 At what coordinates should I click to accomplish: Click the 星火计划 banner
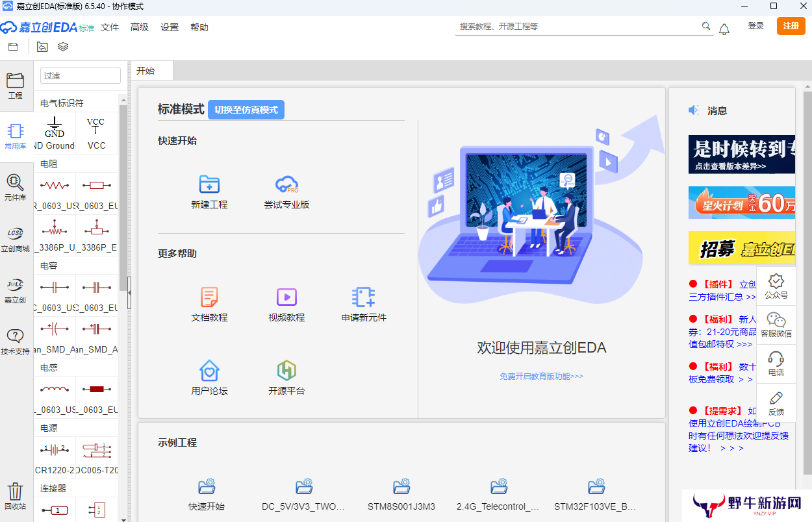point(742,203)
